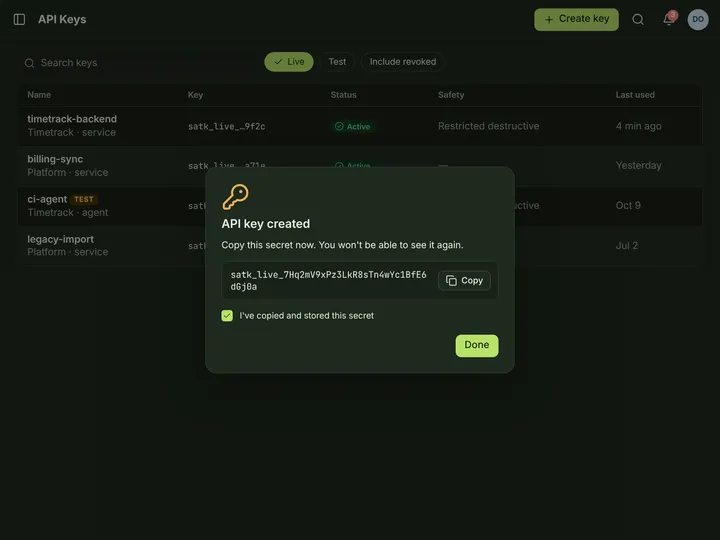
Task: Open the ci-agent key row
Action: click(360, 206)
